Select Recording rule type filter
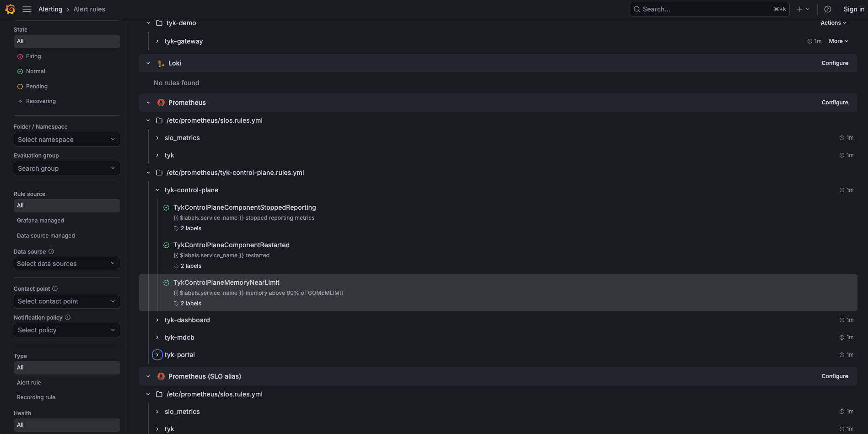 pyautogui.click(x=67, y=397)
